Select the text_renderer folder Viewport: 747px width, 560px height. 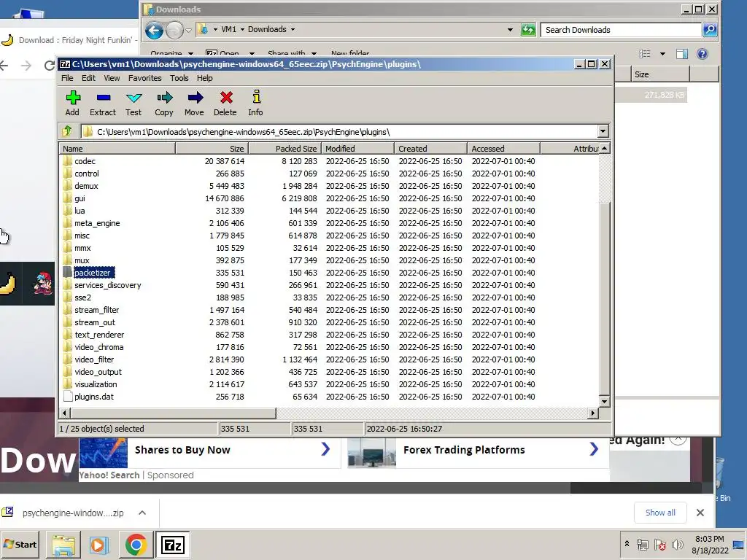99,334
